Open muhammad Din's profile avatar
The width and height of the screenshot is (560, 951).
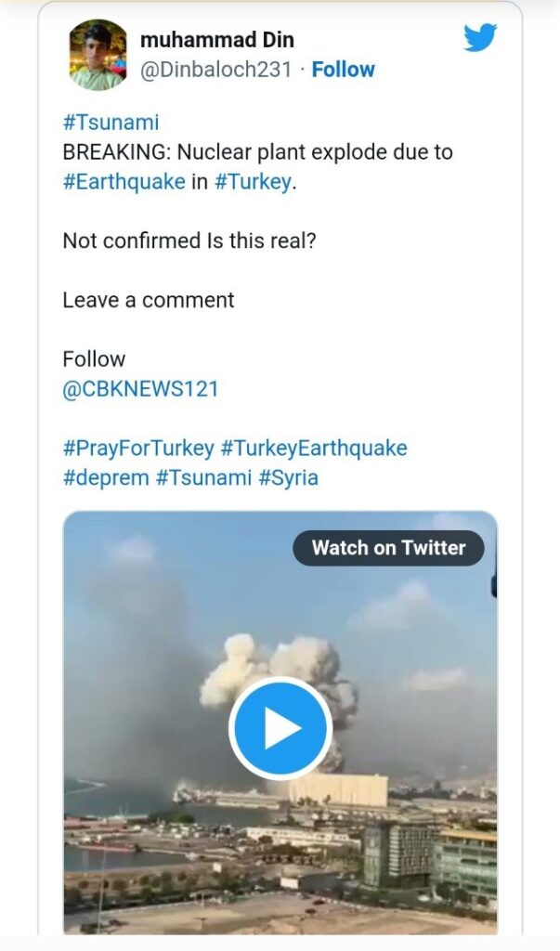tap(98, 55)
